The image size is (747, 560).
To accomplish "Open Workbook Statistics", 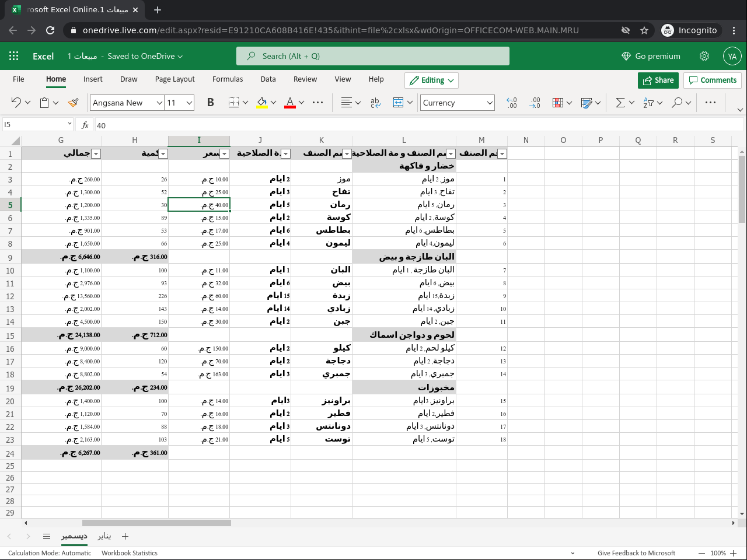I will click(x=130, y=553).
